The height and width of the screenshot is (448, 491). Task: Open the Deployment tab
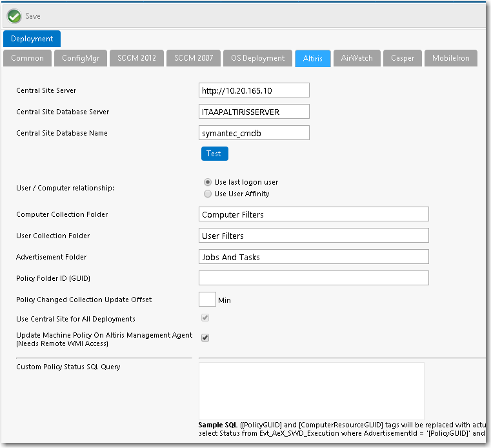32,39
